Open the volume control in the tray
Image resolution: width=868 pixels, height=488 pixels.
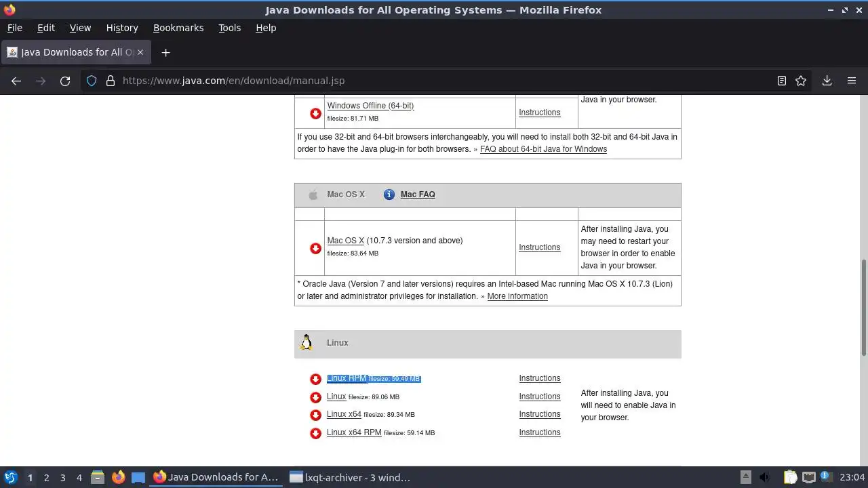(x=765, y=477)
